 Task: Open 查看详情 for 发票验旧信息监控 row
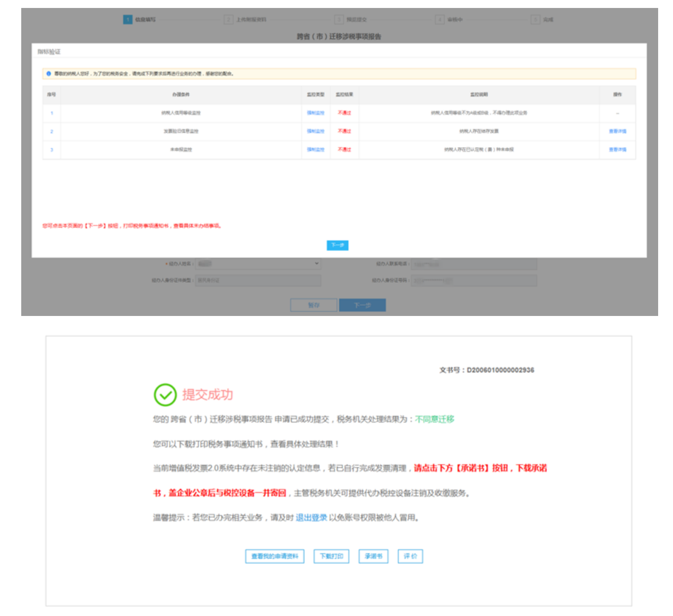tap(617, 131)
